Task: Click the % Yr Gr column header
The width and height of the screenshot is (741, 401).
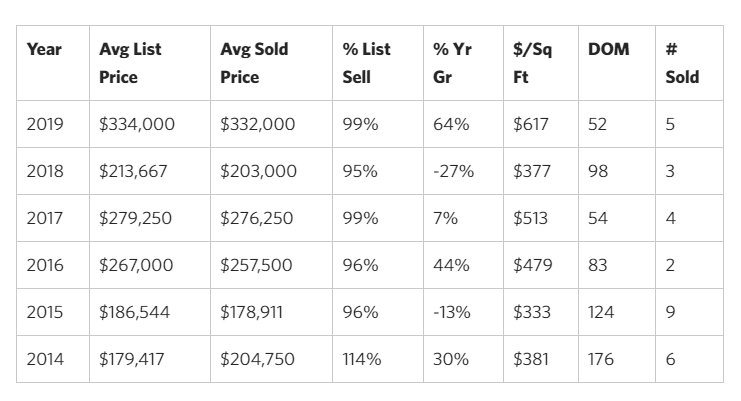Action: click(453, 62)
